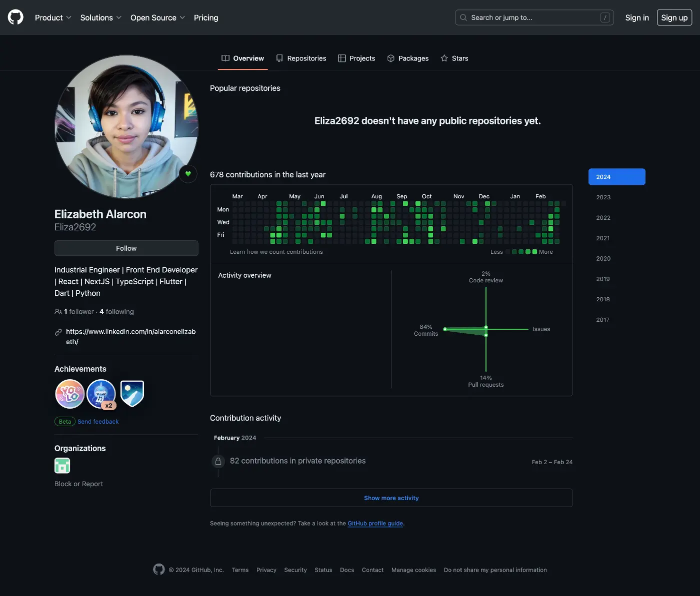The width and height of the screenshot is (700, 596).
Task: Open the Stars tab
Action: point(454,58)
